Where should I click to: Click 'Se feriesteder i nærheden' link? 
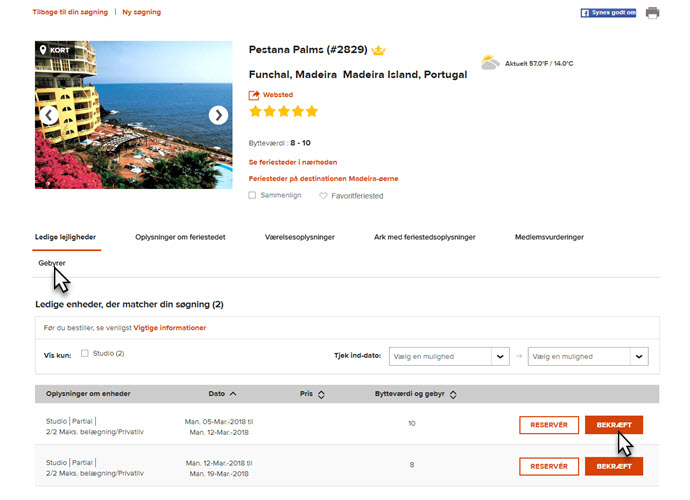pos(293,162)
